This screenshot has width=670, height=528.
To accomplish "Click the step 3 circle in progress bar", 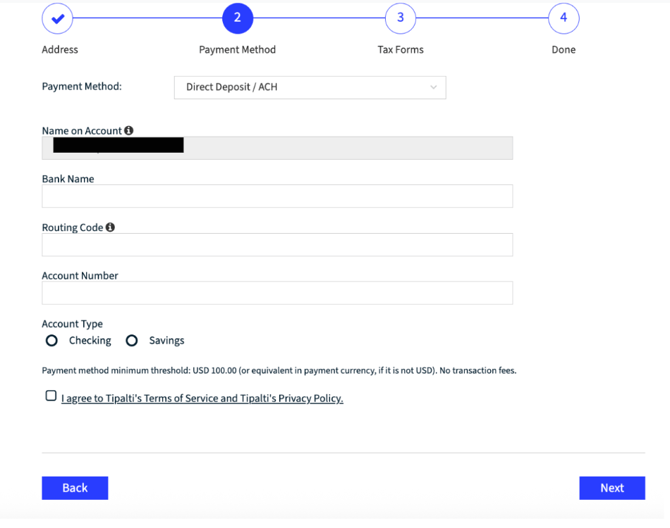I will (x=400, y=18).
